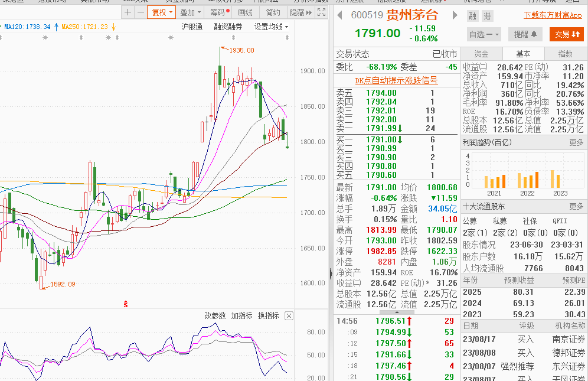Click the panel splitter handle beside 净资产
The width and height of the screenshot is (588, 381).
click(331, 273)
